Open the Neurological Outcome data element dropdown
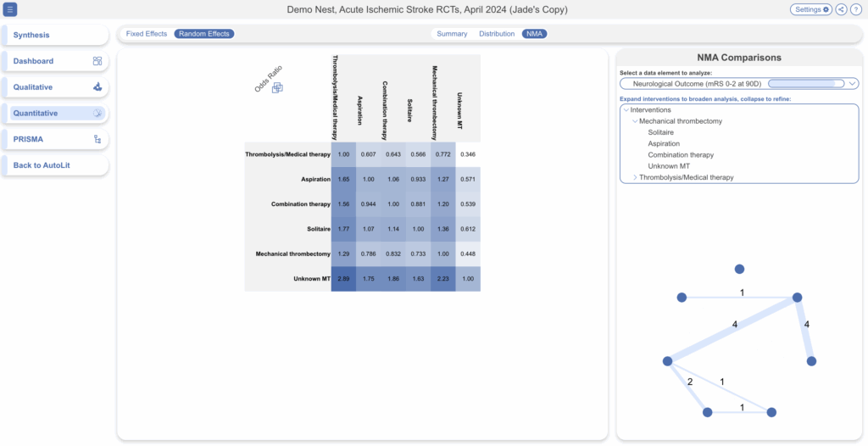 point(739,84)
